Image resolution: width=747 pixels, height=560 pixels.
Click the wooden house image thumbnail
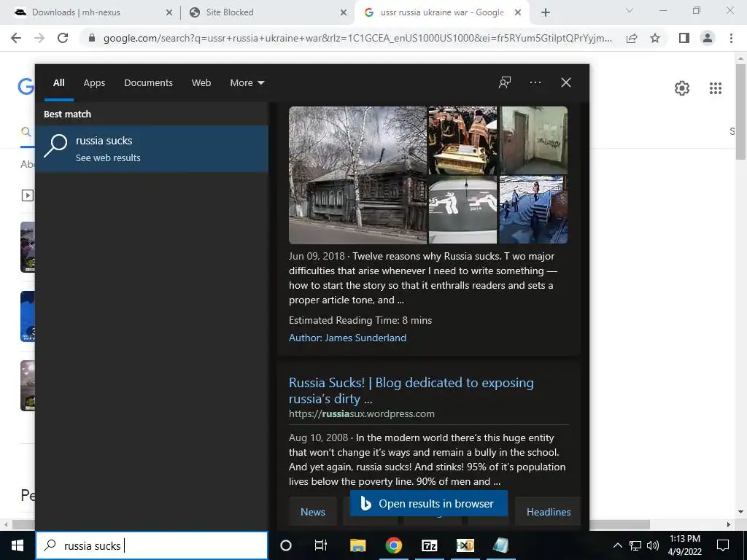[x=357, y=175]
